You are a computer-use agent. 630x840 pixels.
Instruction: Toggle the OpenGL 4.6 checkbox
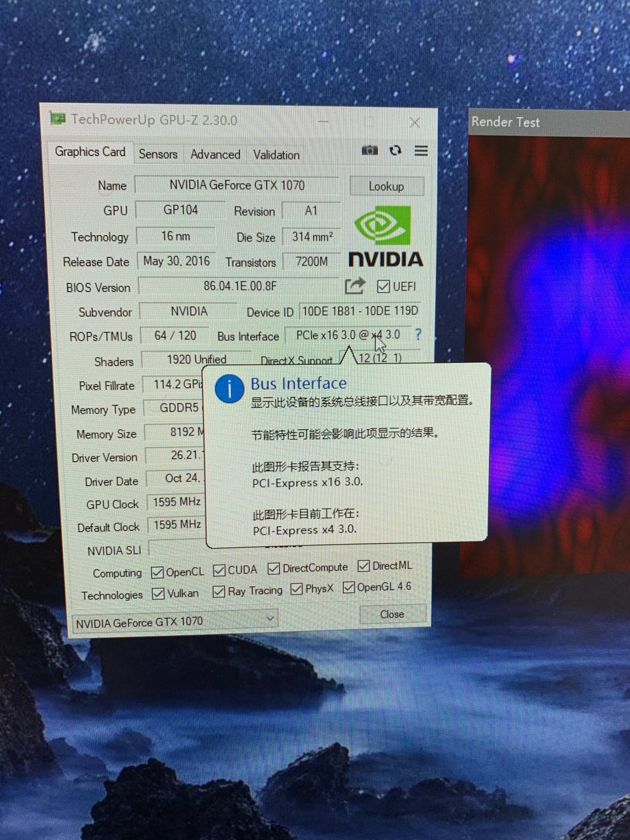click(x=348, y=587)
